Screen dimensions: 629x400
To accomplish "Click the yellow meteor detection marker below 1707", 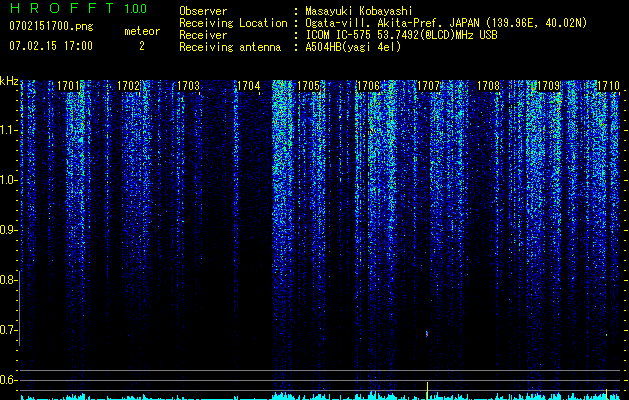I will [x=427, y=390].
